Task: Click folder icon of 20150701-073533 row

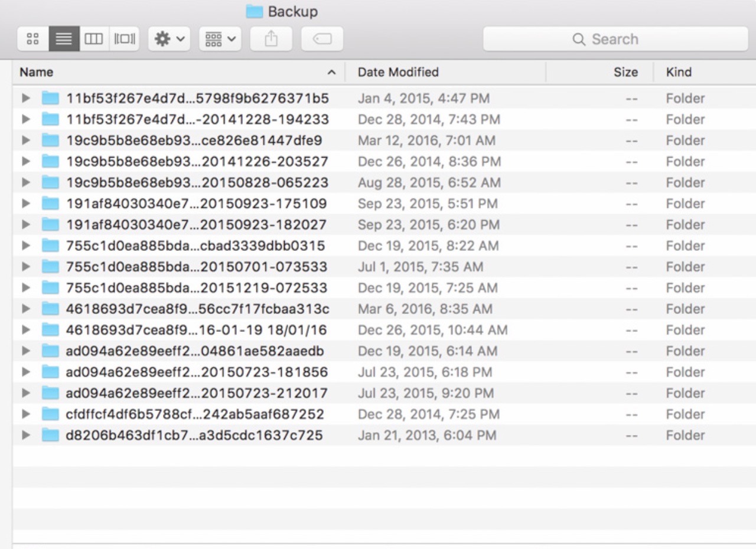Action: (x=51, y=267)
